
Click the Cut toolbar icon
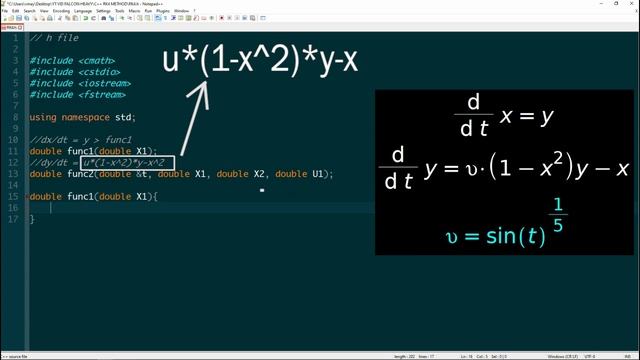59,18
